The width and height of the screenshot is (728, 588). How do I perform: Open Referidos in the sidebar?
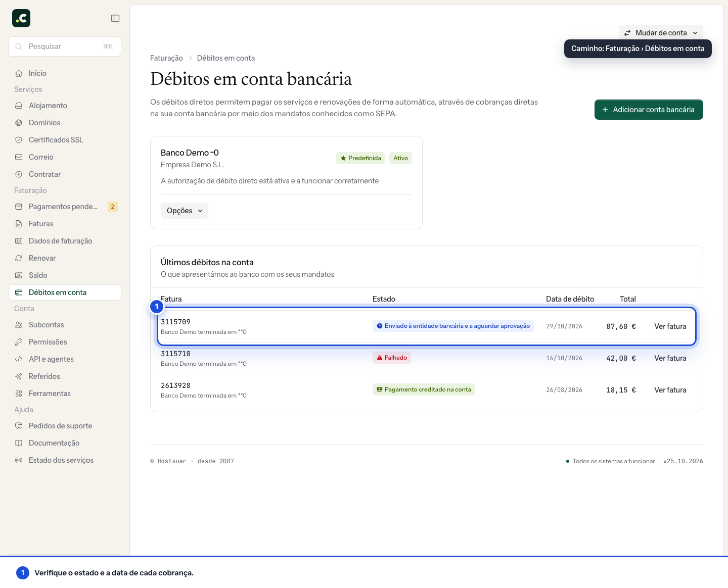click(x=65, y=376)
